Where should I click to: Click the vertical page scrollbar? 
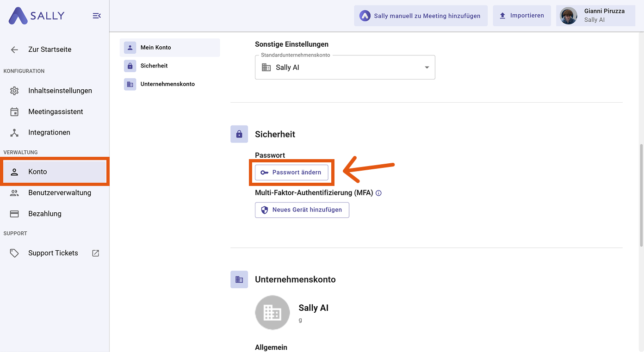pyautogui.click(x=641, y=194)
